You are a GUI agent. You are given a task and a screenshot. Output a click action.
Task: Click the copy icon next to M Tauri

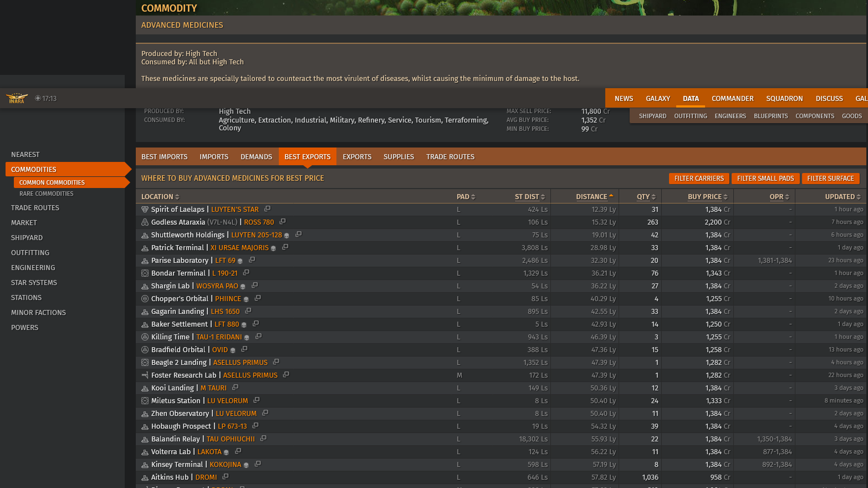(235, 388)
